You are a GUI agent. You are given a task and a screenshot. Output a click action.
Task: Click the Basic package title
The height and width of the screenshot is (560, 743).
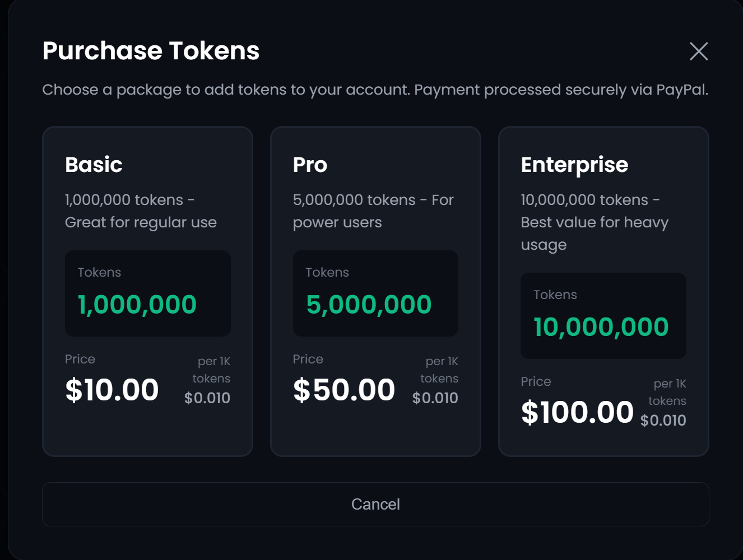click(x=93, y=164)
